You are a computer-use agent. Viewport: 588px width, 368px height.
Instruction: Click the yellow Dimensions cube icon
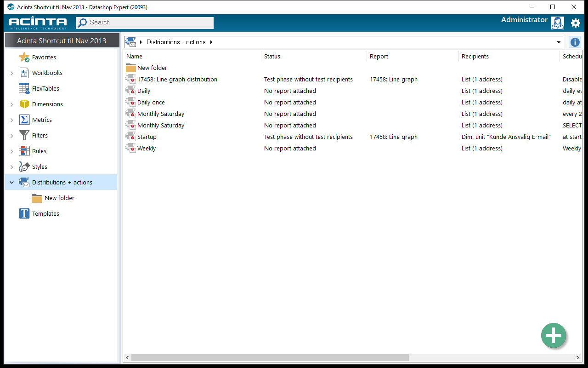tap(24, 104)
